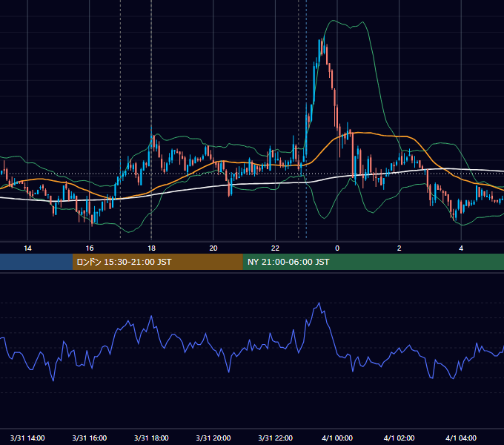The width and height of the screenshot is (504, 445).
Task: Click the 4/1 00:00 date label
Action: (x=337, y=438)
